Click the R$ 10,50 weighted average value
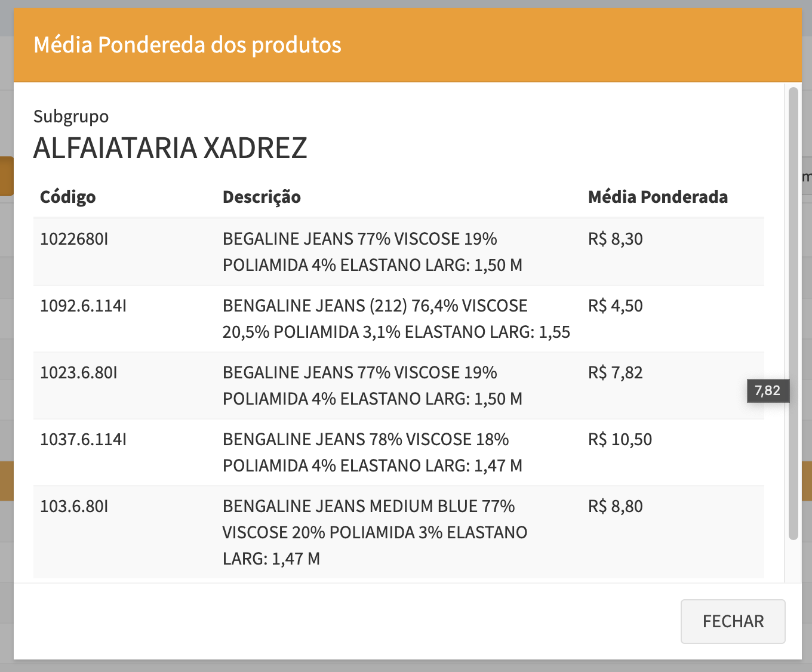 620,440
